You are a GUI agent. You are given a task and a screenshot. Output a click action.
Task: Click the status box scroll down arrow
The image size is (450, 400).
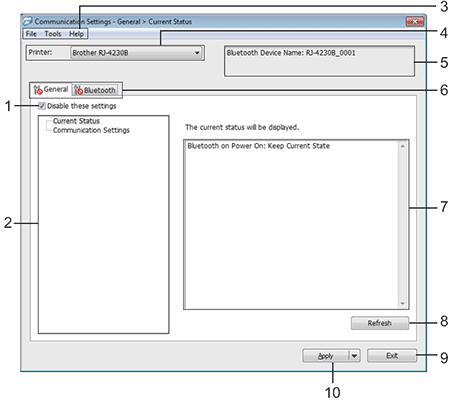pyautogui.click(x=403, y=303)
